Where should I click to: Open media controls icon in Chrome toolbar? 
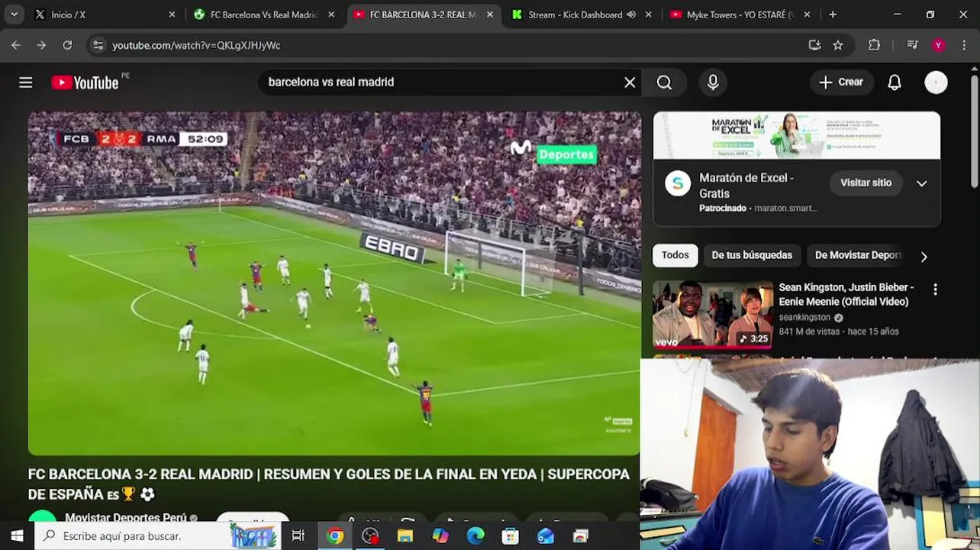(912, 45)
